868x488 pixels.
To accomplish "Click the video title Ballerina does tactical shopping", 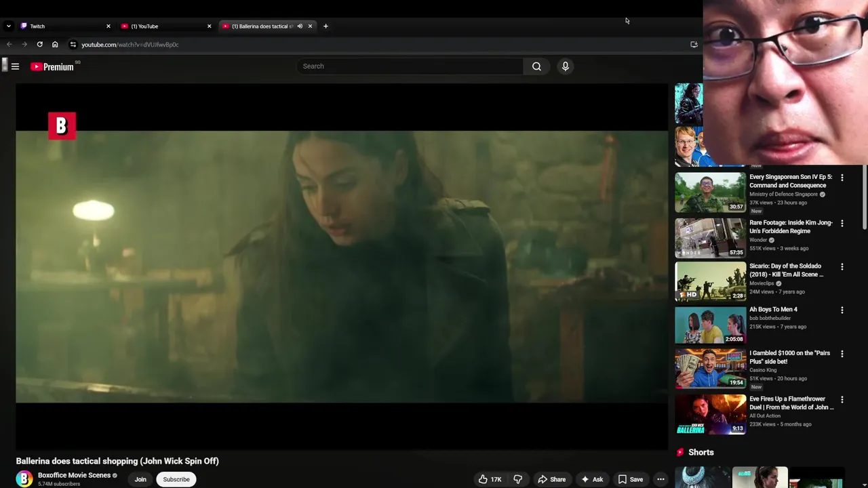I will 117,461.
